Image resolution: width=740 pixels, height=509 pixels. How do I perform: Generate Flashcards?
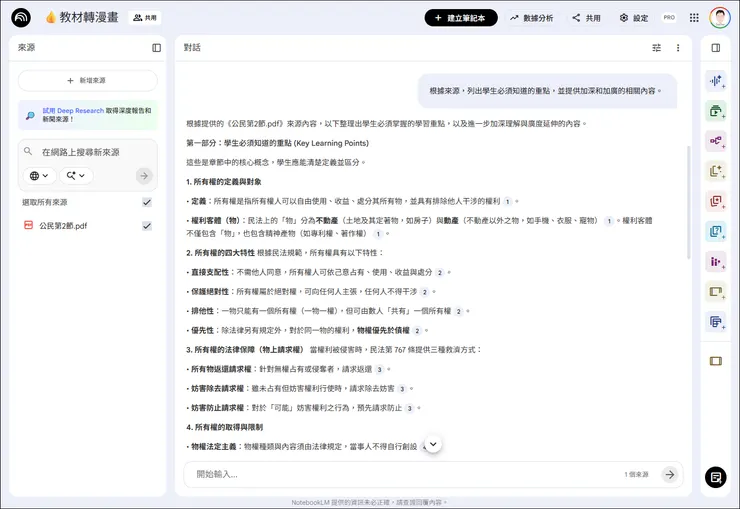pos(715,201)
